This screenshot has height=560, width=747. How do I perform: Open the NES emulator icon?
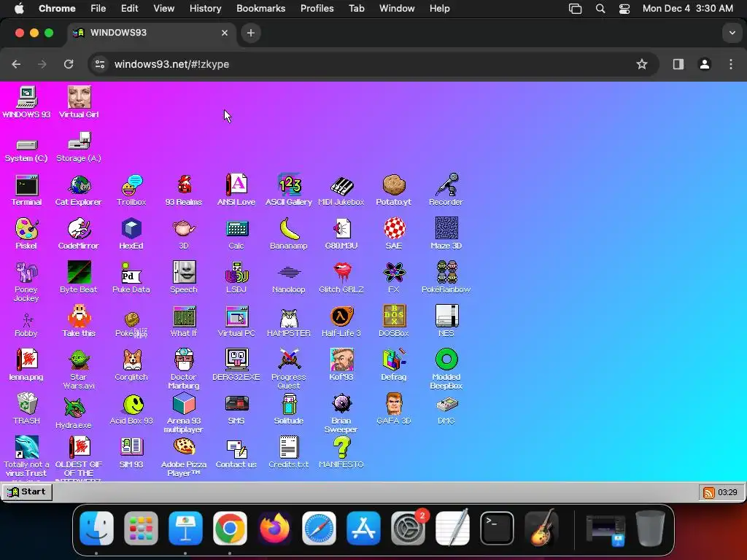pos(446,322)
